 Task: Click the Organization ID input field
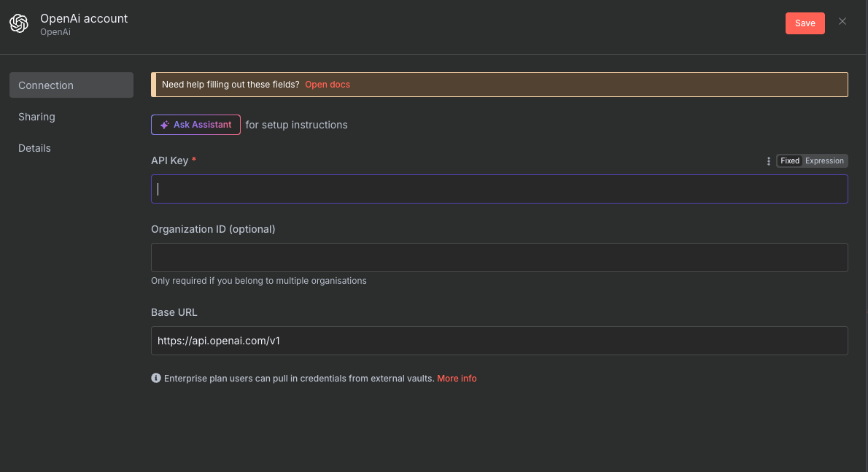pos(500,258)
